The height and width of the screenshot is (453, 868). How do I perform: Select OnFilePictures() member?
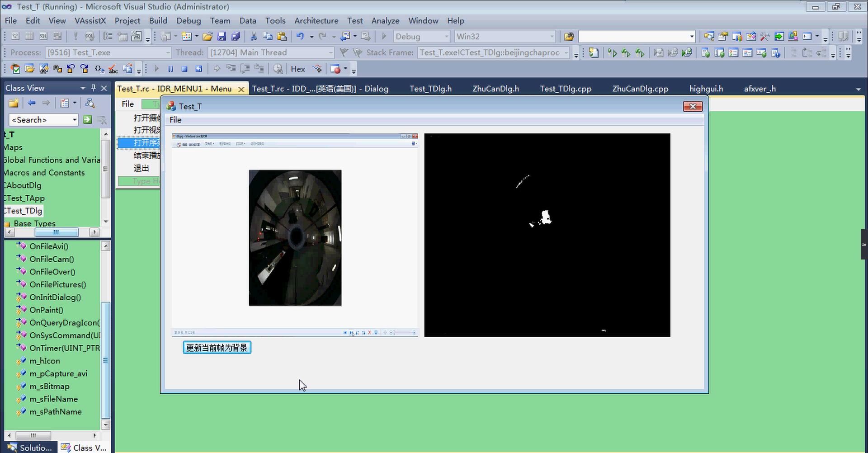(x=57, y=284)
